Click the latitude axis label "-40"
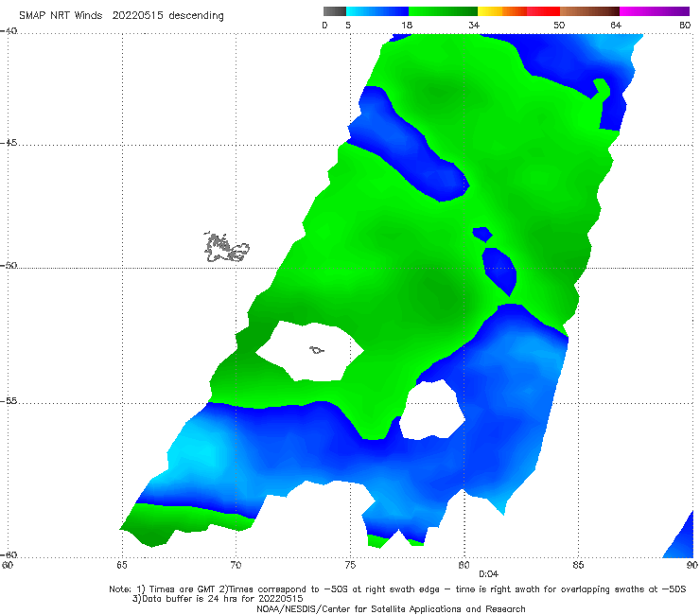 [x=9, y=31]
